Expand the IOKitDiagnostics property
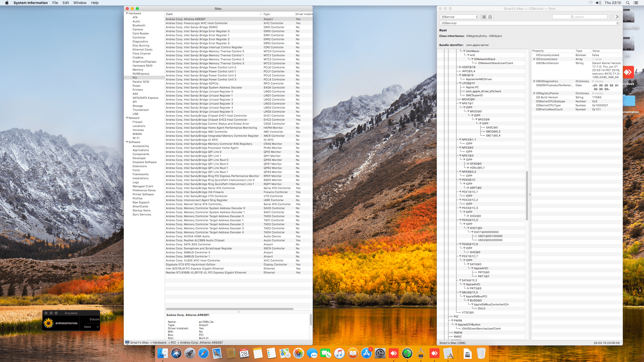Image resolution: width=644 pixels, height=362 pixels. pos(534,81)
